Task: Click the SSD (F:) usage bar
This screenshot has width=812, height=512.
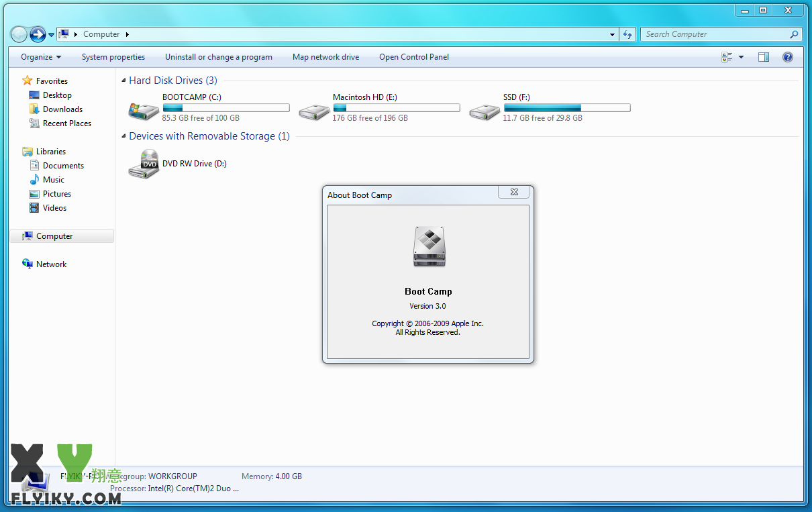Action: (x=567, y=107)
